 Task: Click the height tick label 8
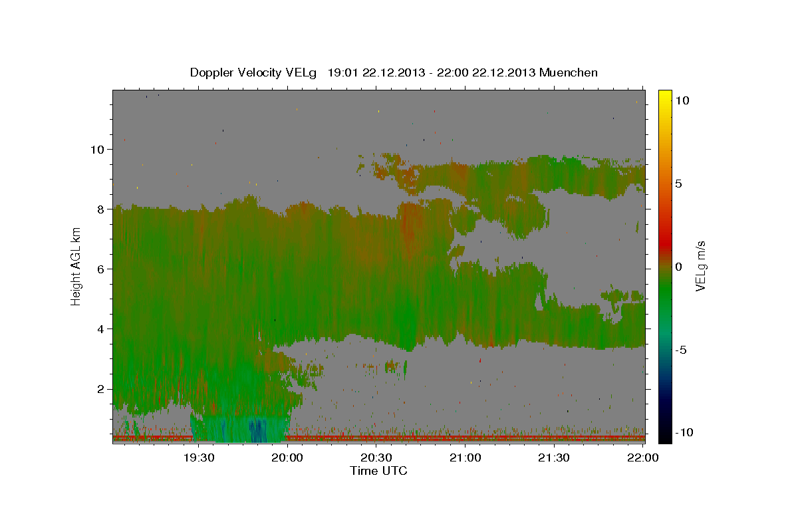pyautogui.click(x=101, y=209)
